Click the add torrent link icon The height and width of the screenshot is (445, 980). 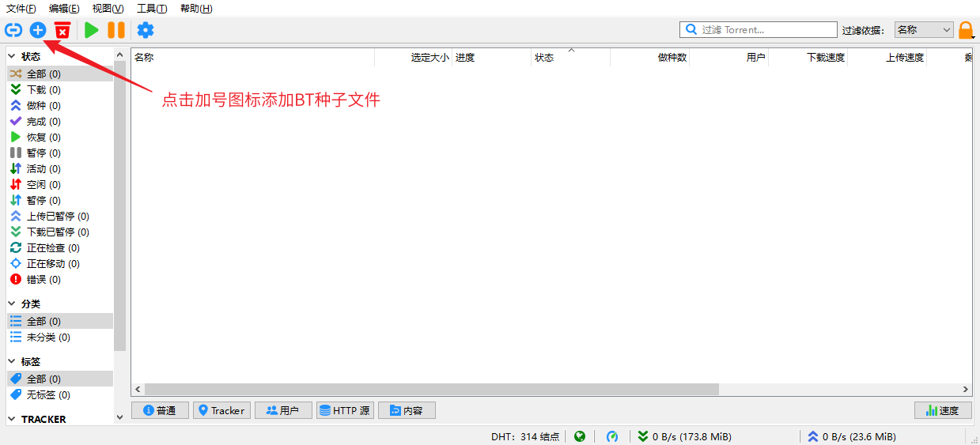click(13, 30)
